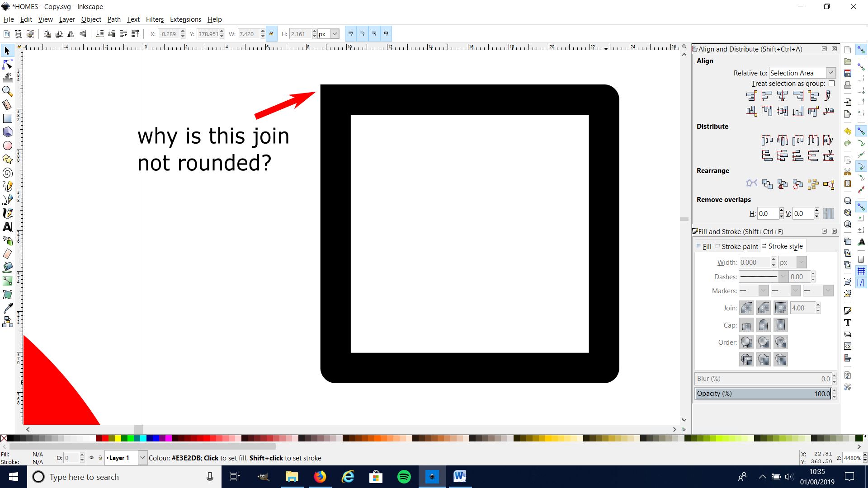Click the Flip horizontal button in the toolbar
The height and width of the screenshot is (488, 868).
click(71, 34)
